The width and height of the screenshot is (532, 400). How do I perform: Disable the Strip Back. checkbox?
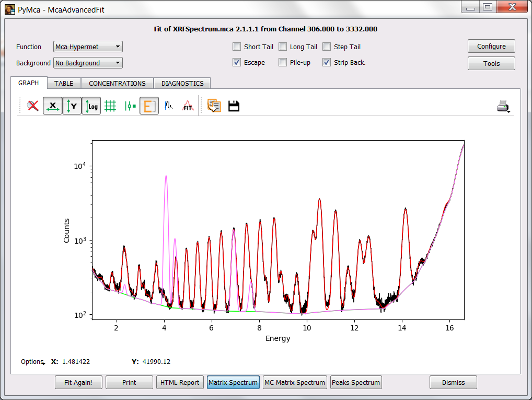tap(327, 63)
